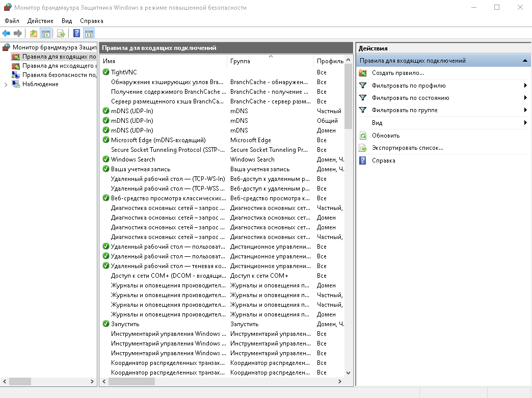Toggle the show/hide console tree button
Image resolution: width=532 pixels, height=398 pixels.
click(46, 34)
